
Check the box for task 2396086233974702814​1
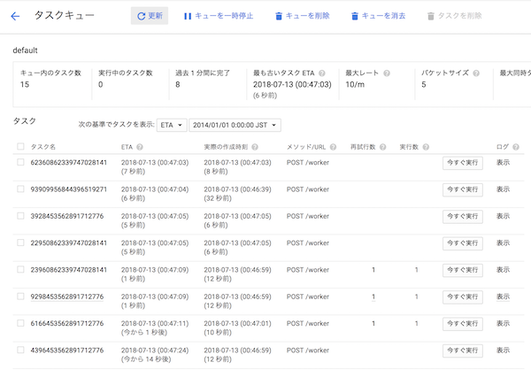(x=21, y=269)
